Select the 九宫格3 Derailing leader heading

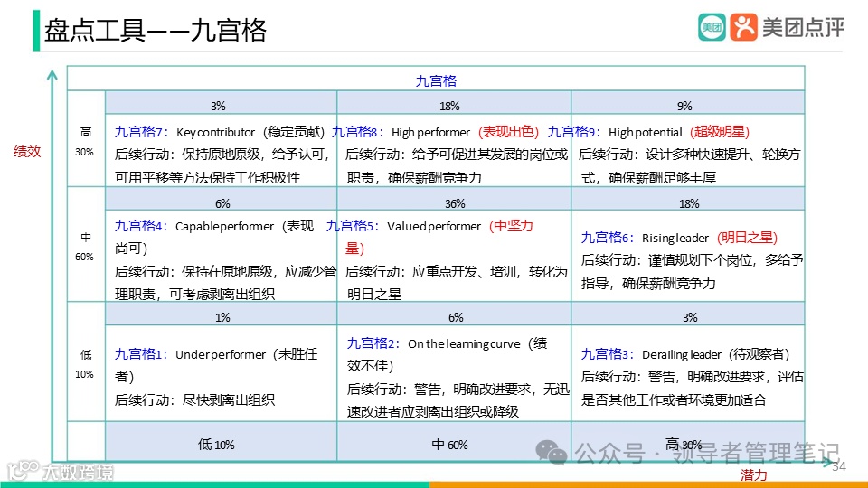pos(684,354)
